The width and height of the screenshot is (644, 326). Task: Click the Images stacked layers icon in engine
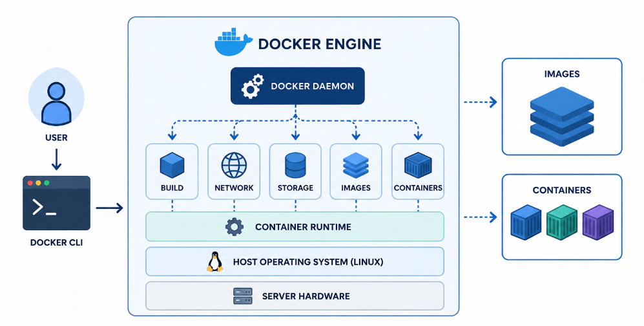click(356, 165)
